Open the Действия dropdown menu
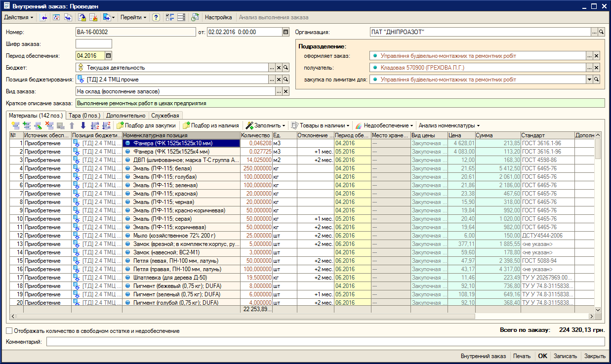This screenshot has width=611, height=364. pyautogui.click(x=19, y=17)
